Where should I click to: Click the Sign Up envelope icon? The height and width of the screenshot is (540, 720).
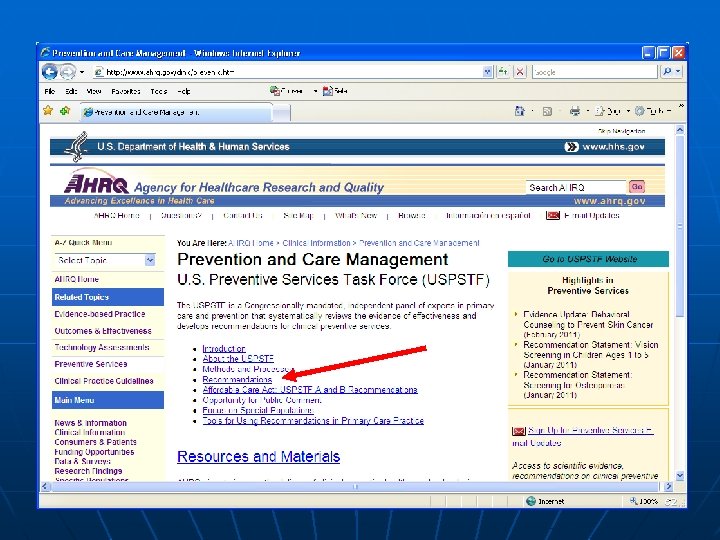tap(518, 431)
